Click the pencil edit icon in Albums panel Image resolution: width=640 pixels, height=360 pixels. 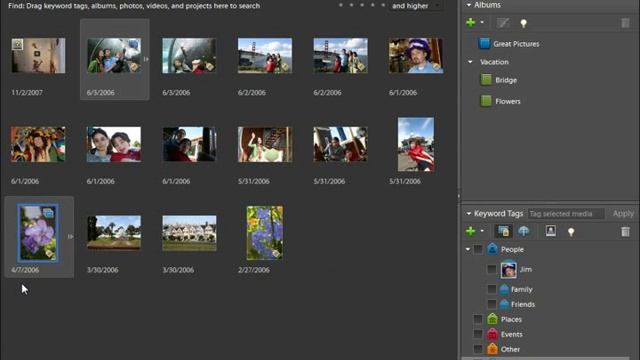[x=502, y=23]
